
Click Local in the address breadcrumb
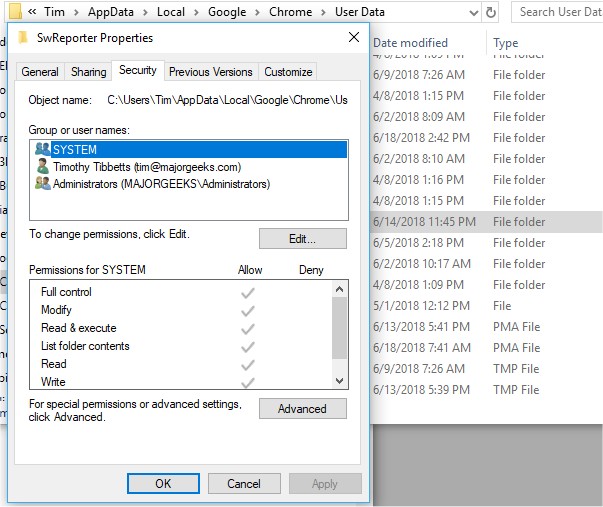click(171, 12)
